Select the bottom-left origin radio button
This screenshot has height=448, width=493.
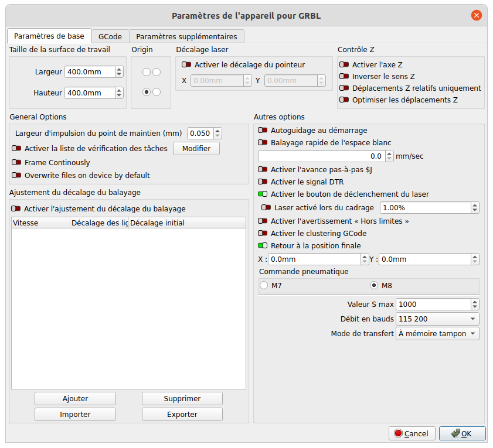pyautogui.click(x=146, y=92)
